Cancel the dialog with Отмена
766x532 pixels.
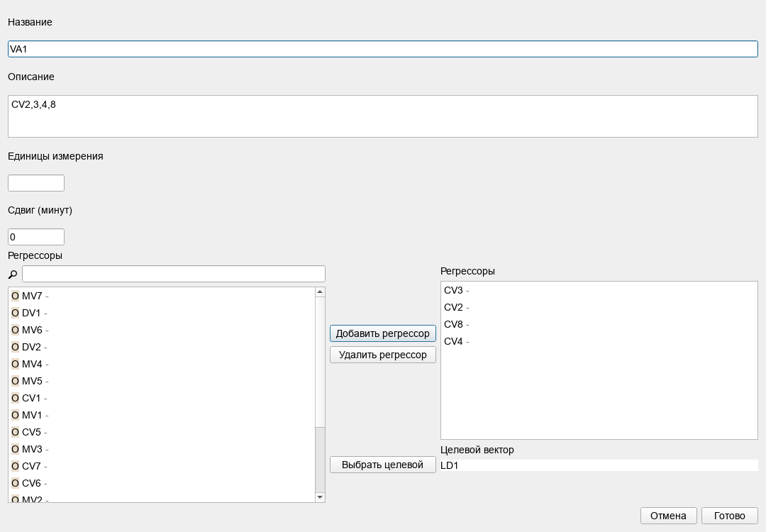tap(668, 516)
